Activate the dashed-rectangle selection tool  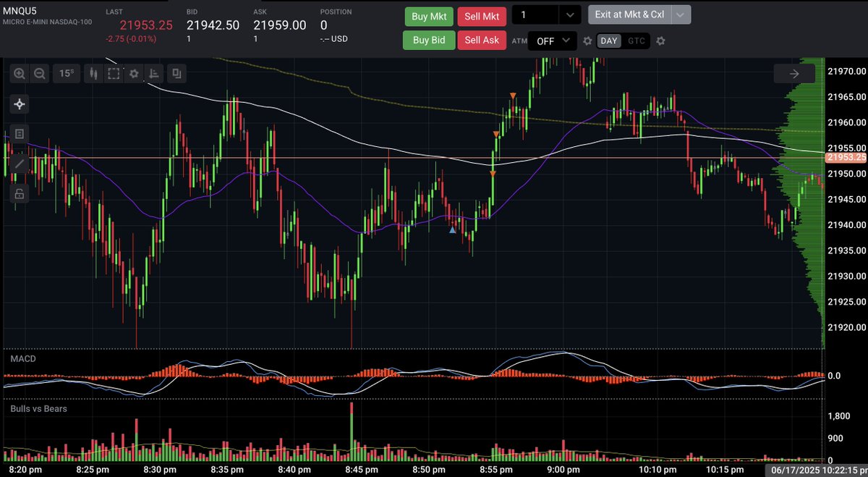pyautogui.click(x=114, y=73)
